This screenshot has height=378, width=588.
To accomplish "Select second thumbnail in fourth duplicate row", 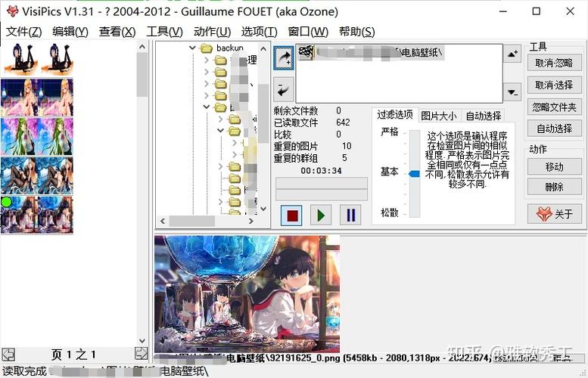I will point(56,175).
